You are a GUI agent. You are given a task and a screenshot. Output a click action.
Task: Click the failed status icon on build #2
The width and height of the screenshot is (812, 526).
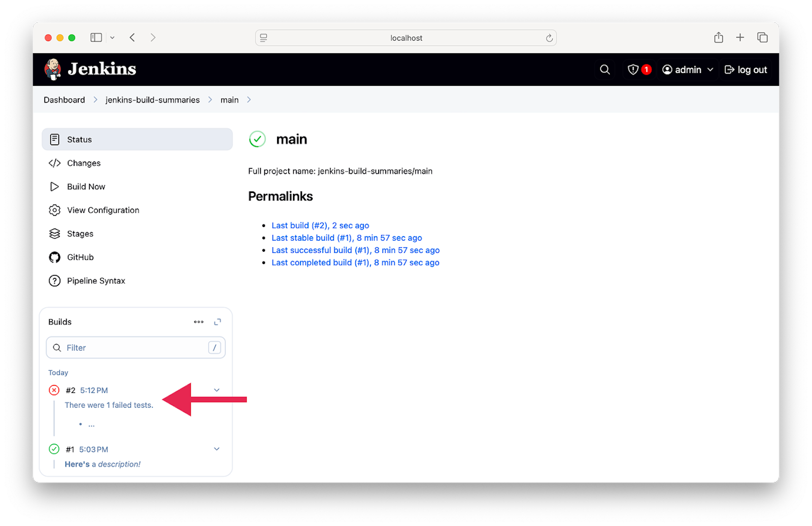click(54, 390)
